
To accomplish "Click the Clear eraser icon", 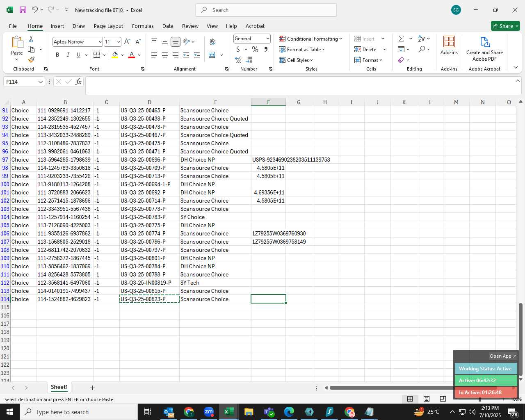I will (x=401, y=60).
